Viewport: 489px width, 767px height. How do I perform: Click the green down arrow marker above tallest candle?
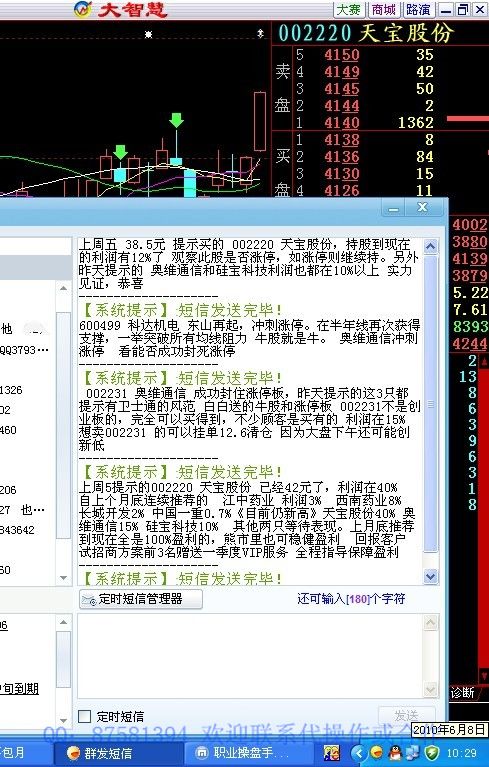tap(176, 120)
